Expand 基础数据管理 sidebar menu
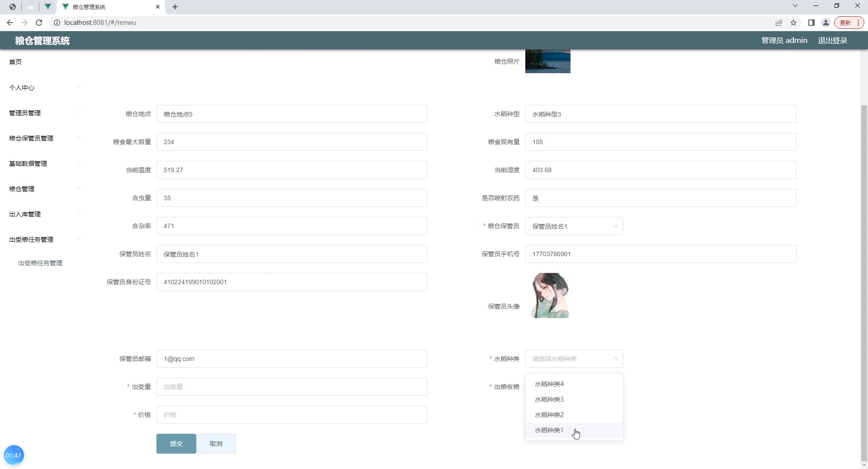868x469 pixels. click(x=45, y=164)
